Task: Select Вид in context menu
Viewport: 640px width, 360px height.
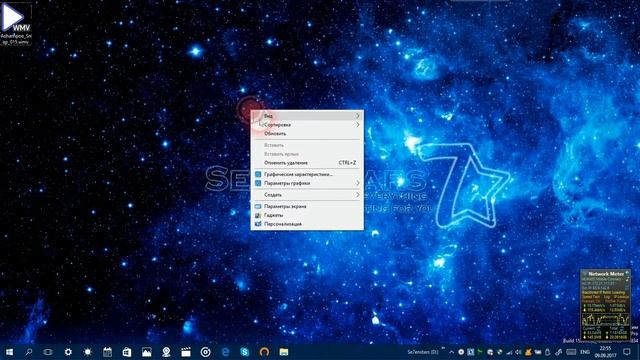Action: [x=307, y=116]
